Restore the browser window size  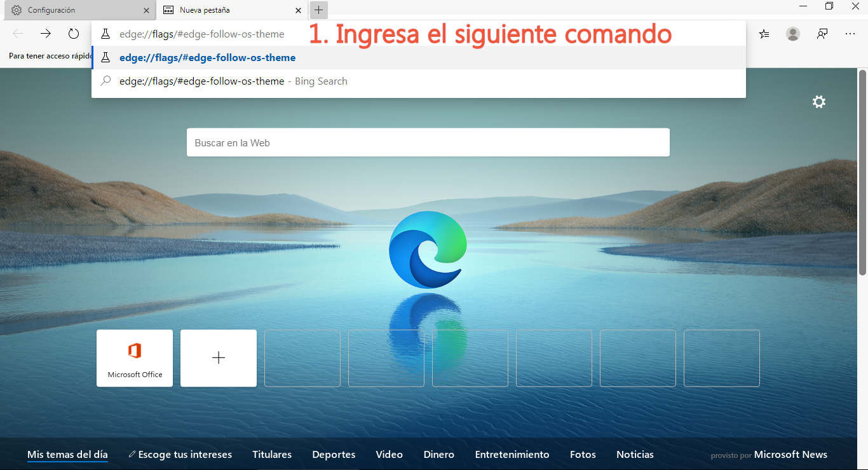click(x=829, y=6)
